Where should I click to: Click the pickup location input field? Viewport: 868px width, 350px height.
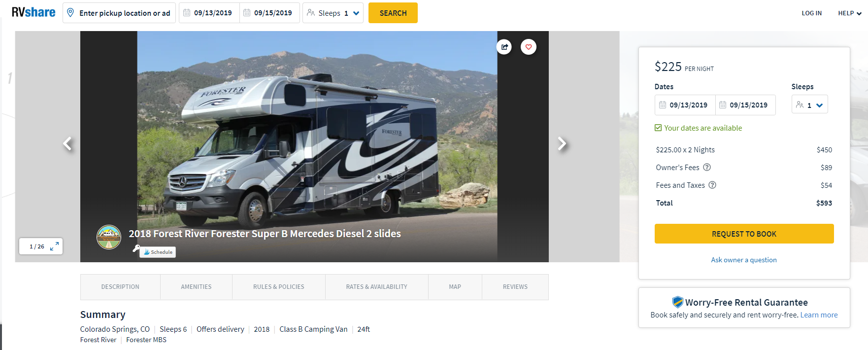[x=119, y=13]
